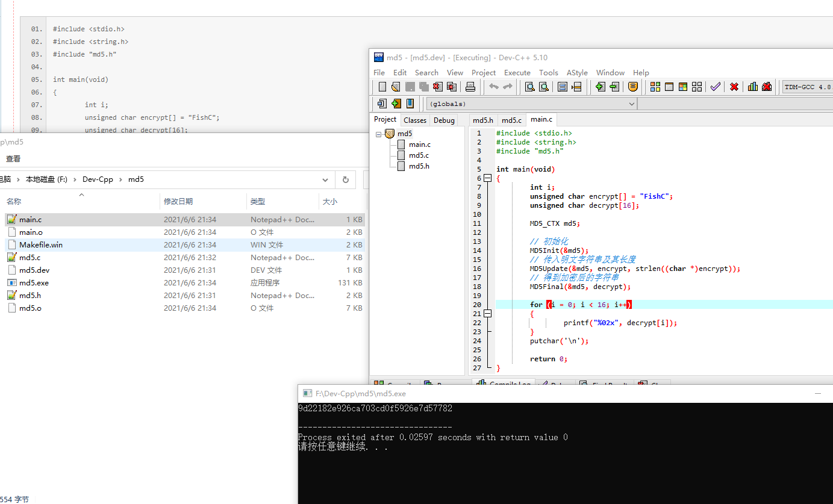Click the breadcrumb chevron after 本地磁盘 (F:)
Viewport: 833px width, 504px height.
click(x=75, y=179)
